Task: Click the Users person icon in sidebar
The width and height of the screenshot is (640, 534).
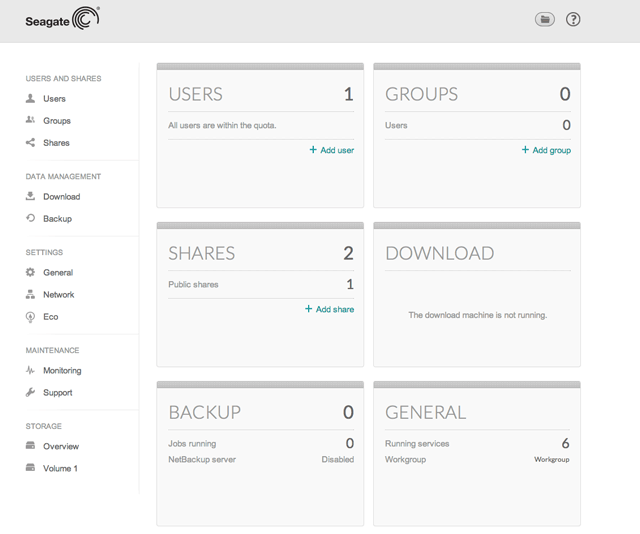Action: pos(31,99)
